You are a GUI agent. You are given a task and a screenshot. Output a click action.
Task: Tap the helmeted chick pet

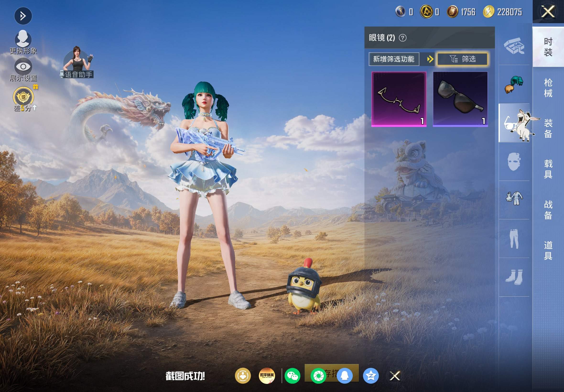pyautogui.click(x=304, y=287)
